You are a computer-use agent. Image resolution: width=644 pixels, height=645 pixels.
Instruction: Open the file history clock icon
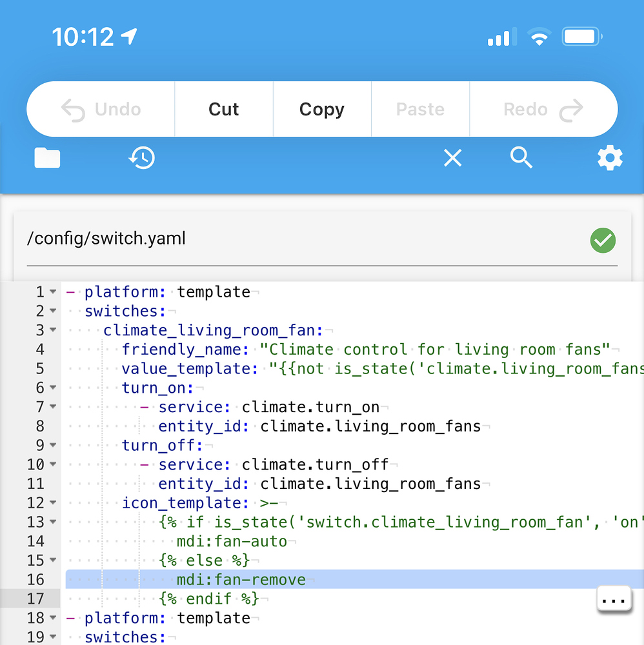[141, 157]
